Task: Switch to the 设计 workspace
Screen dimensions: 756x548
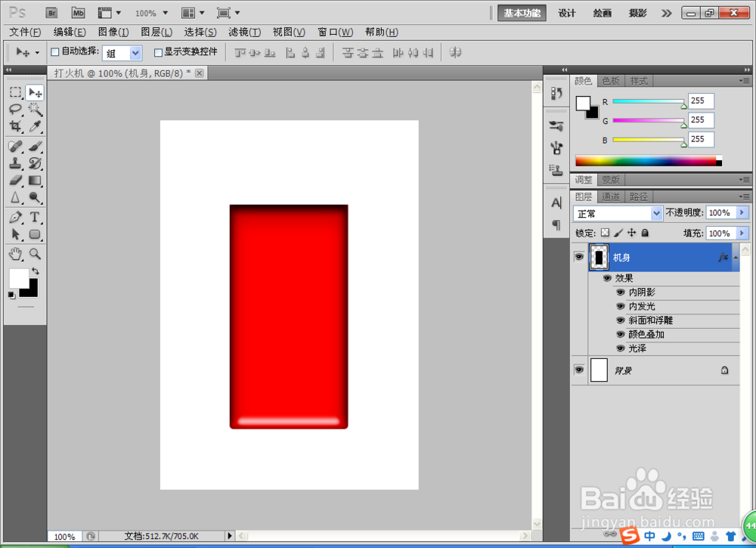Action: 567,13
